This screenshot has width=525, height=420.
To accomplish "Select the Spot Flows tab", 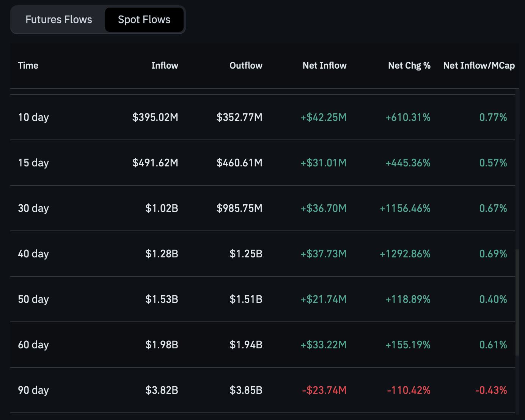I will click(144, 20).
